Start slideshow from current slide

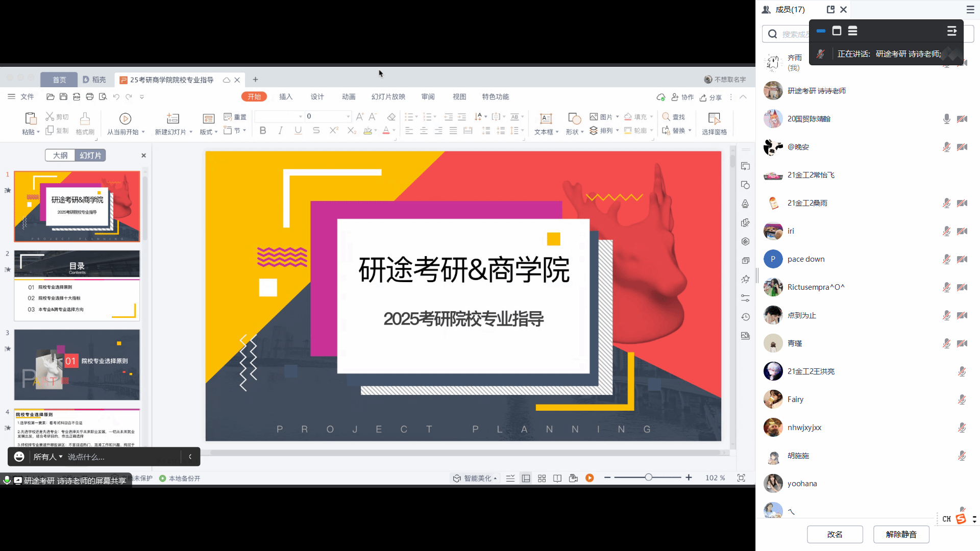coord(125,119)
